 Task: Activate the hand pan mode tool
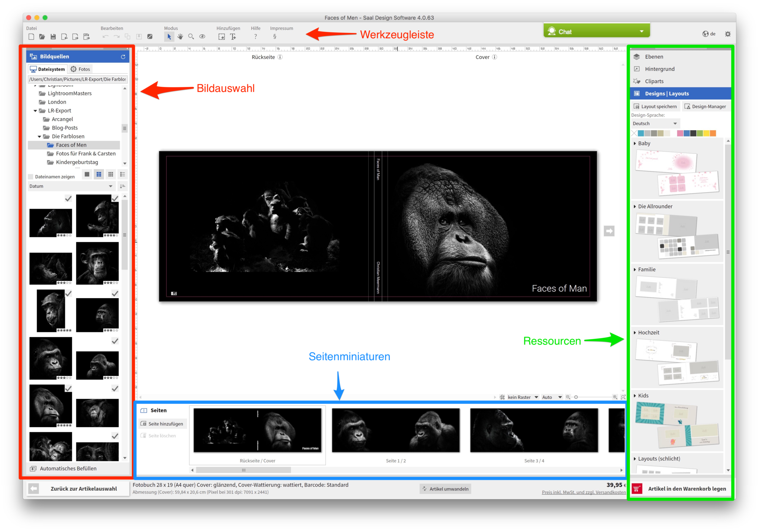[180, 37]
